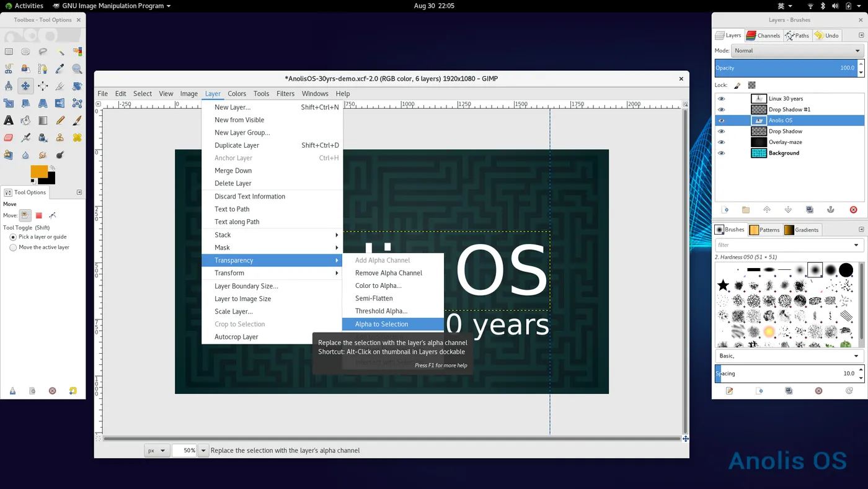Select 'Pick a layer or guide' radio button
Screen dimensions: 868x489
point(13,237)
